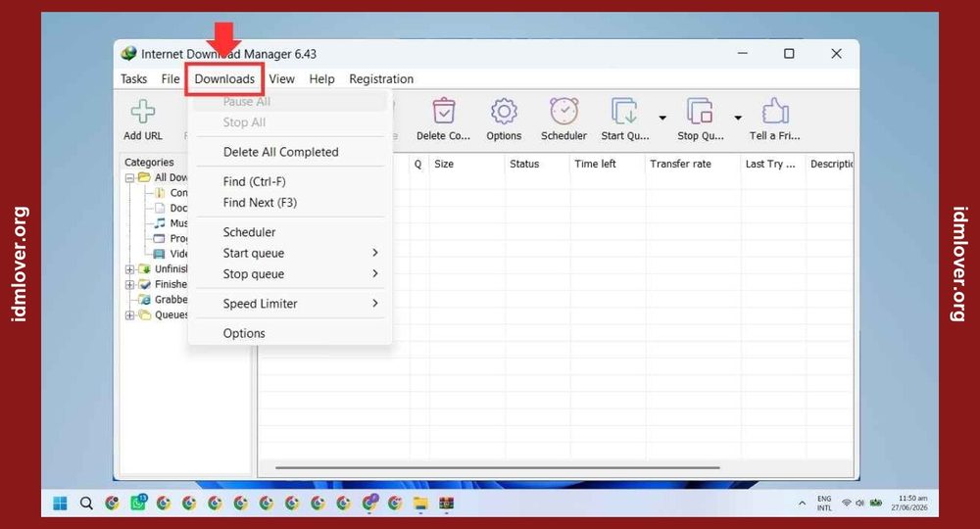Click the Start Queue toolbar icon
The image size is (980, 529).
[623, 111]
